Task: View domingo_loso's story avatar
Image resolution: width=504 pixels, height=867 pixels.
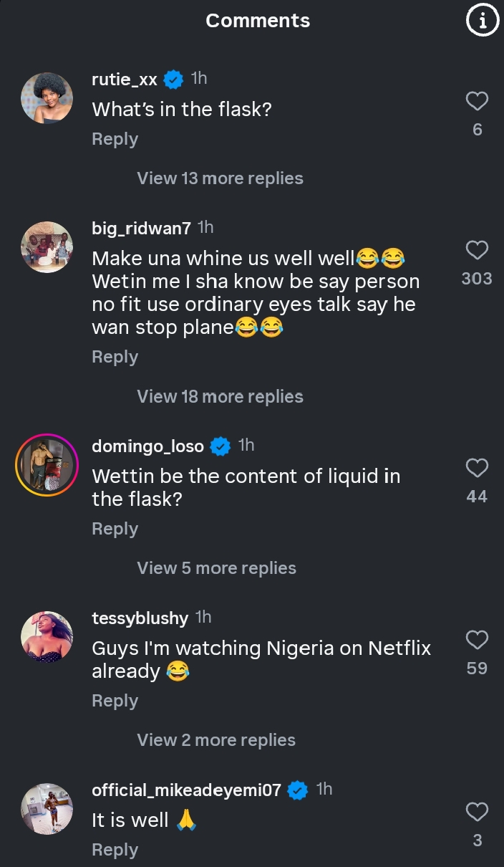Action: pos(47,466)
